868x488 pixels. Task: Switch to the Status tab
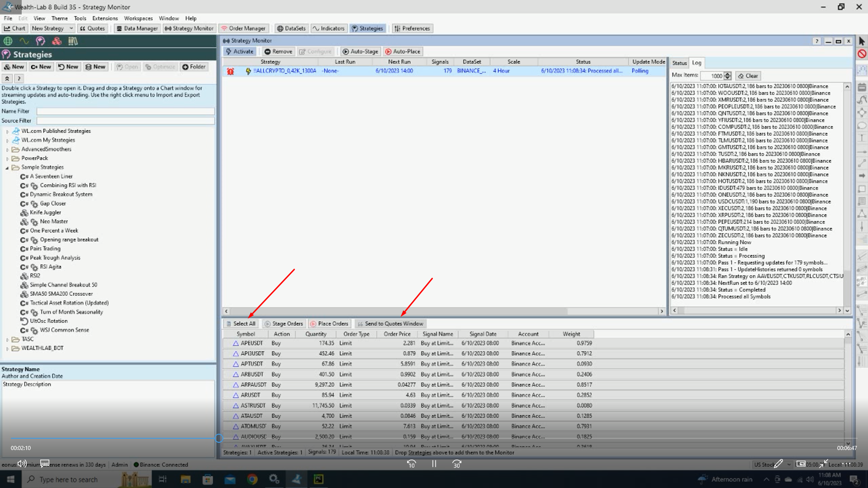[x=679, y=63]
